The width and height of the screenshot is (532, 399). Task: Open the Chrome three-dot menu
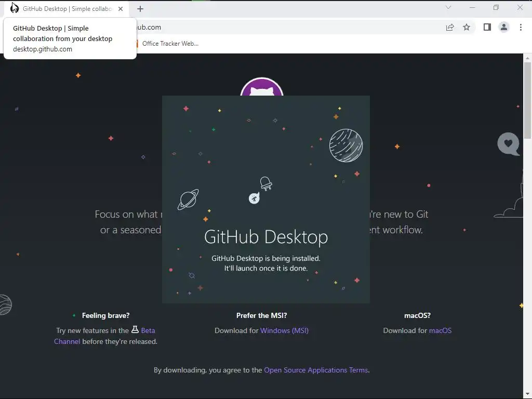[521, 27]
